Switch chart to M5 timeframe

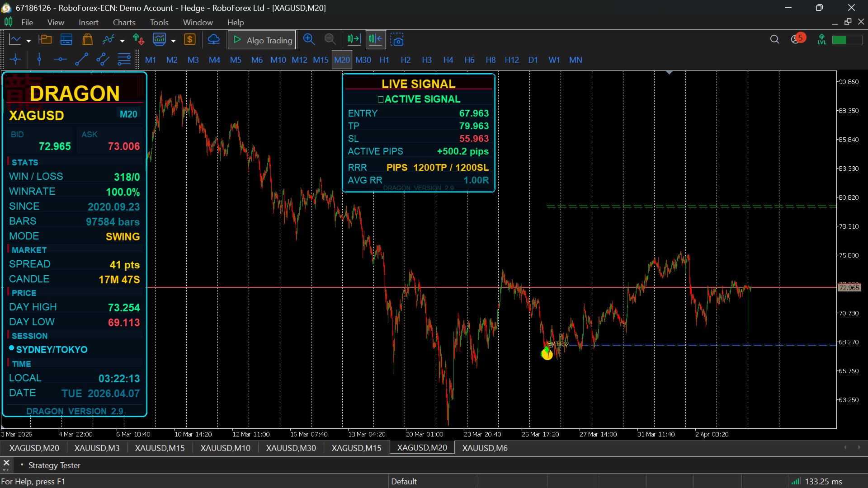(x=236, y=60)
